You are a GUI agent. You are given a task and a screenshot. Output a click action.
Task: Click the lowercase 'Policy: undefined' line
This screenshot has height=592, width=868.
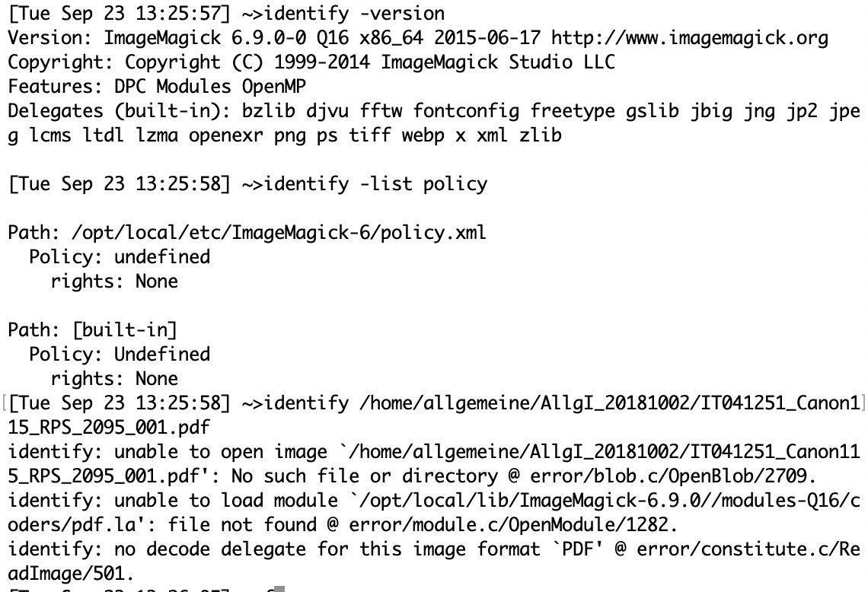pos(119,256)
